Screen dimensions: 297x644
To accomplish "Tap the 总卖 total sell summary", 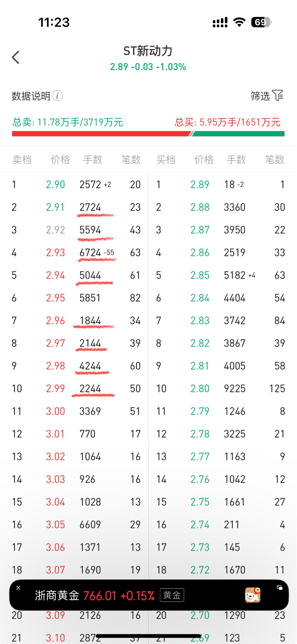I will coord(68,122).
